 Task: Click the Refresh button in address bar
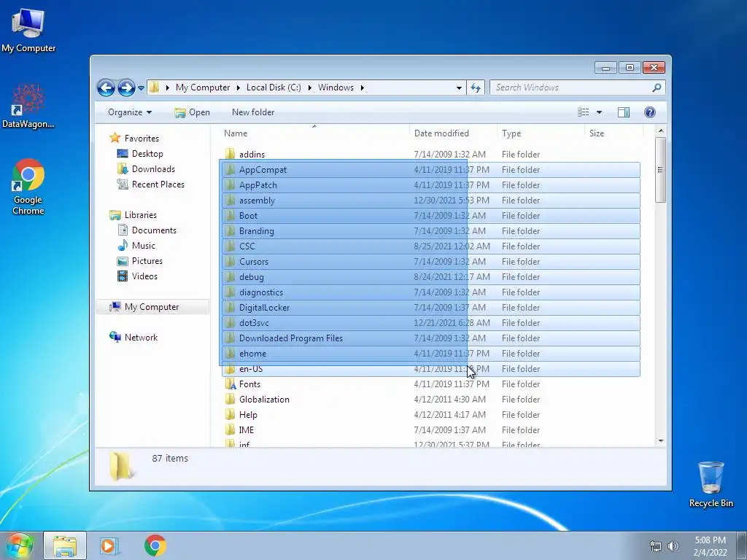click(476, 87)
